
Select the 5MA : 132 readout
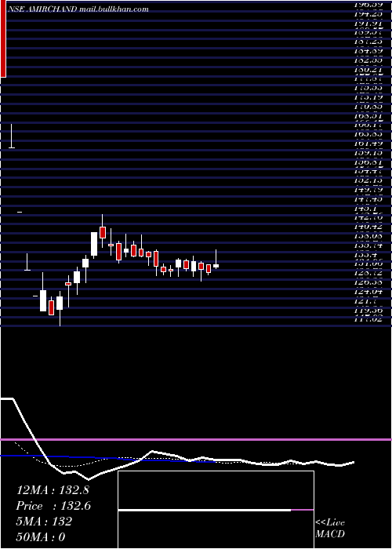coord(44,522)
